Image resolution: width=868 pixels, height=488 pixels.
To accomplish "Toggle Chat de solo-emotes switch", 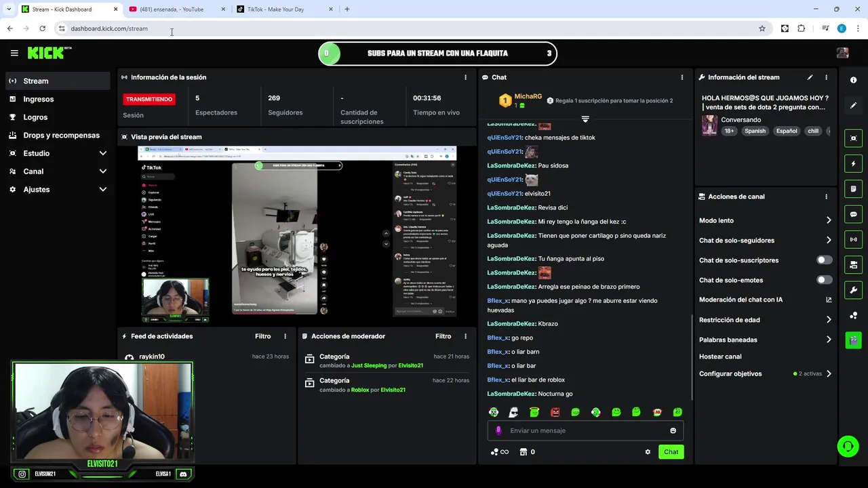I will coord(824,280).
